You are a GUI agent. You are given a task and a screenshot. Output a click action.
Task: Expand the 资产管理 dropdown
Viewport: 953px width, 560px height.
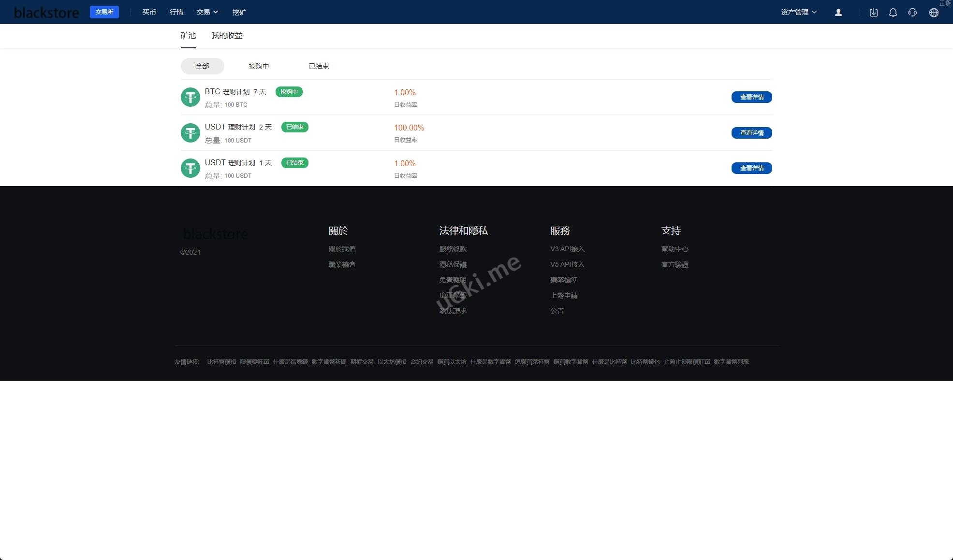[x=799, y=12]
